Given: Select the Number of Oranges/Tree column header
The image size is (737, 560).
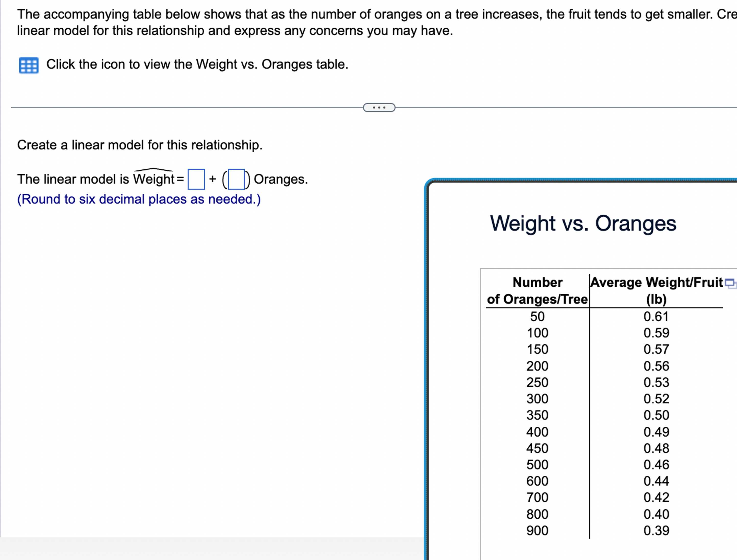Looking at the screenshot, I should [537, 290].
